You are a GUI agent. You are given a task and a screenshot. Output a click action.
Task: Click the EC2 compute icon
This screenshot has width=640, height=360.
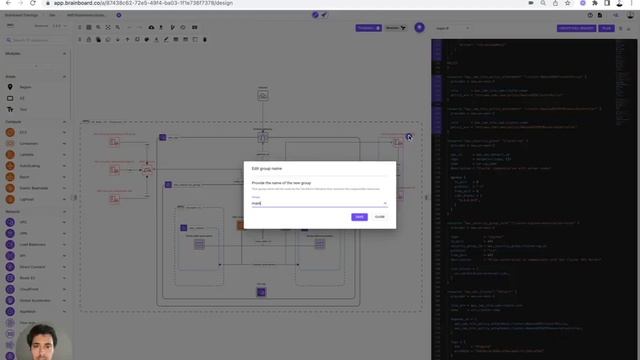[10, 132]
